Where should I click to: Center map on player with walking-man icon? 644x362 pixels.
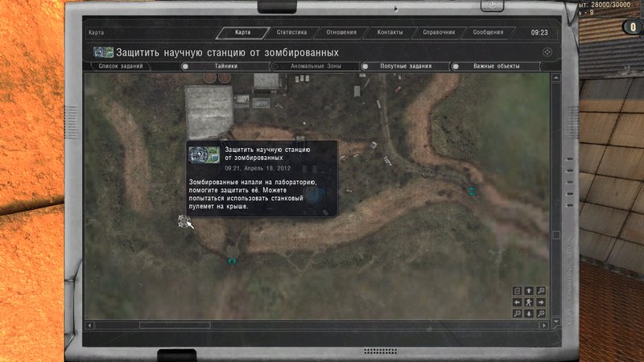point(529,302)
